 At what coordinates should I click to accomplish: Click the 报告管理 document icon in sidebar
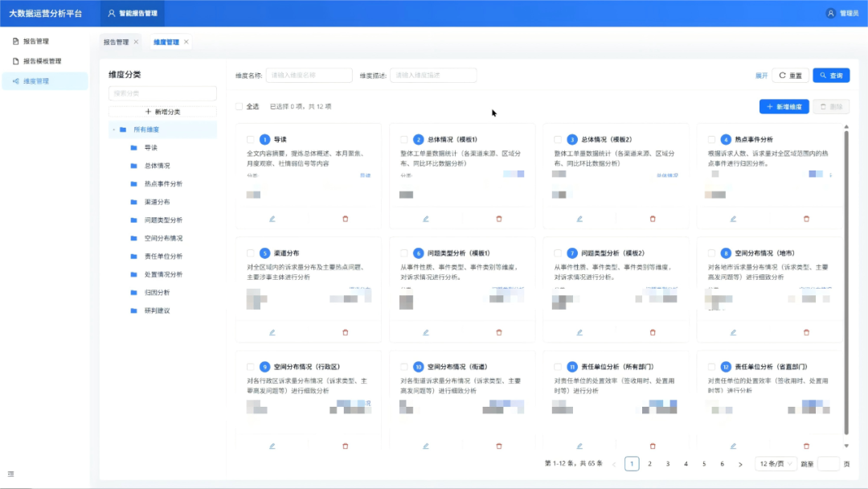coord(14,39)
